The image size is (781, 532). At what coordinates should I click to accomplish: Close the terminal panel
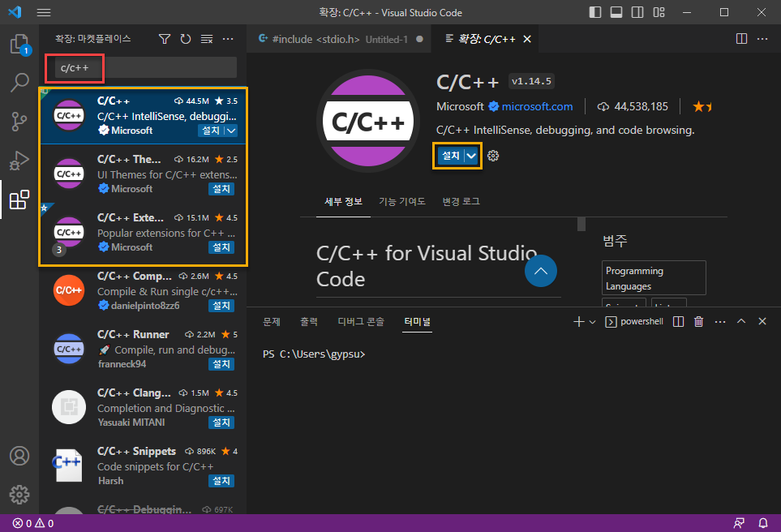762,321
